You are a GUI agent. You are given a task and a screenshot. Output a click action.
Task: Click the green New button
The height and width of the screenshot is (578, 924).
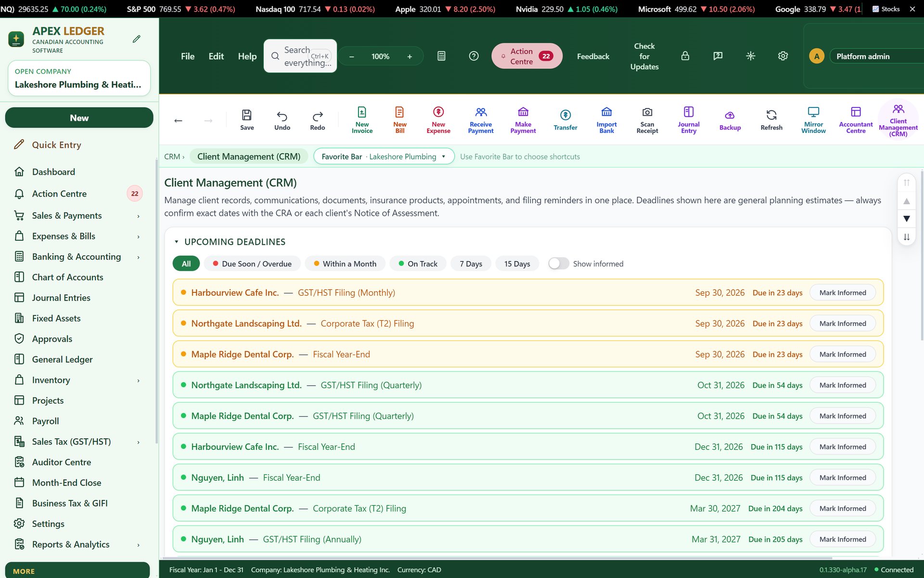tap(79, 118)
